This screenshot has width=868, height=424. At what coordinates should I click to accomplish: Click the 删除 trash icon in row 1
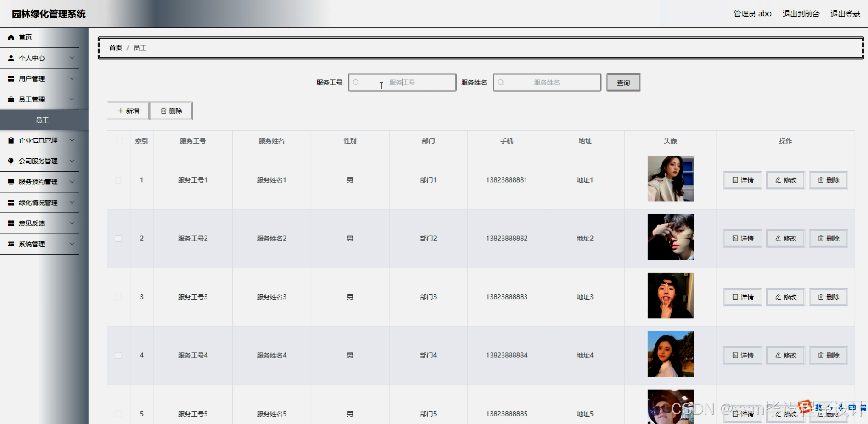click(x=821, y=180)
